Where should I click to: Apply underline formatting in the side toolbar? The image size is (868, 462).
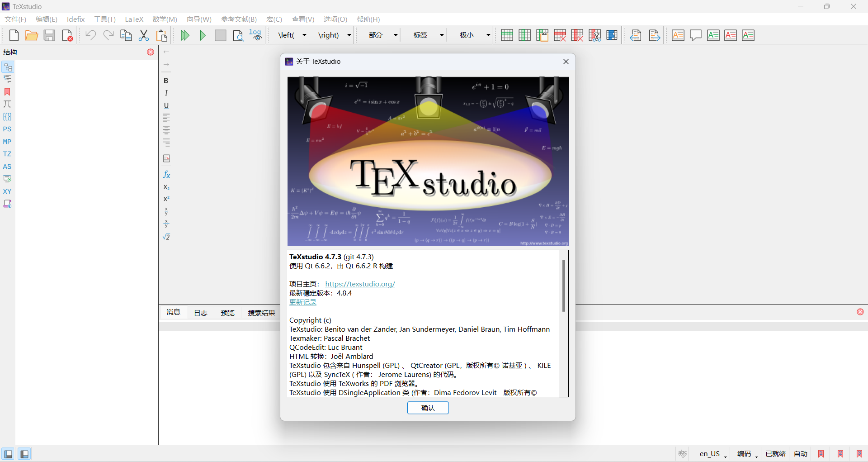tap(166, 105)
